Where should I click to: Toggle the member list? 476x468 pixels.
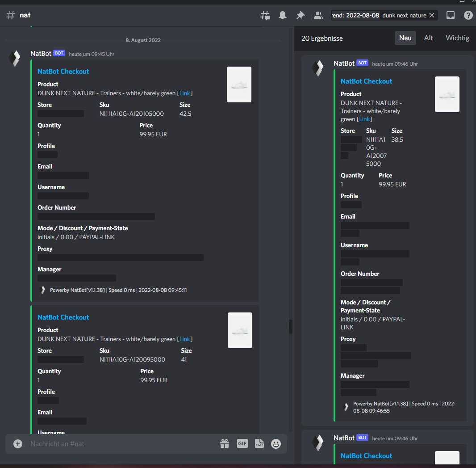(x=318, y=15)
